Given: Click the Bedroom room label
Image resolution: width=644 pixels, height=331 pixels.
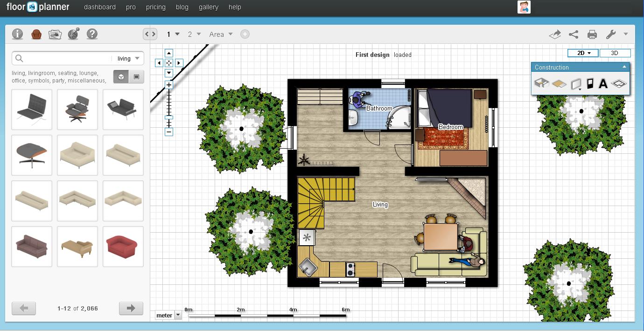Looking at the screenshot, I should pyautogui.click(x=451, y=127).
